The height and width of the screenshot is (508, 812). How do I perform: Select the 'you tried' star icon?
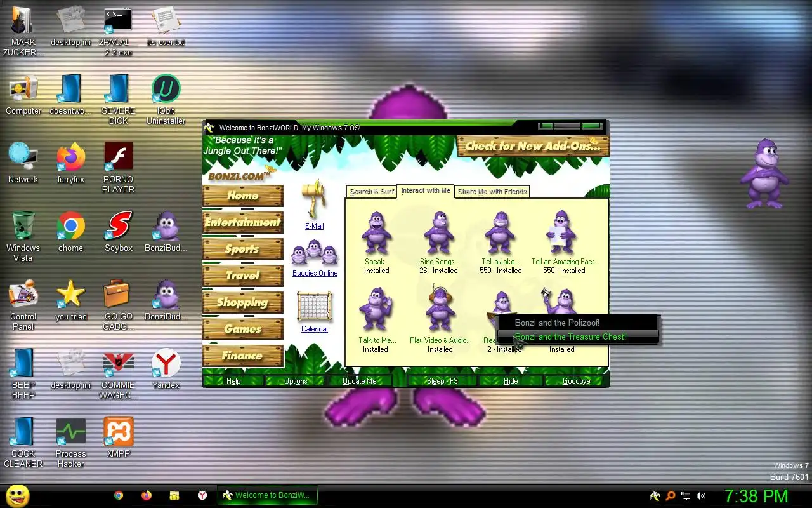70,295
